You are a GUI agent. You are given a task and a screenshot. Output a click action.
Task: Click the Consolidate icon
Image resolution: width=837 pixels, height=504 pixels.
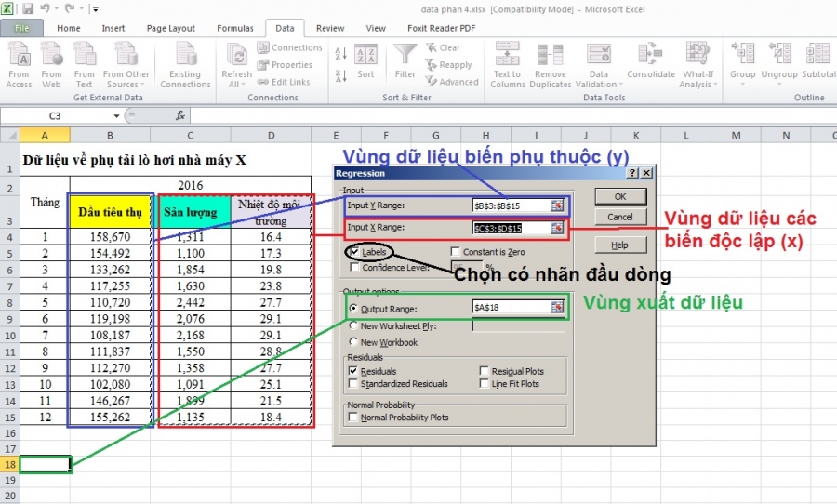point(651,56)
